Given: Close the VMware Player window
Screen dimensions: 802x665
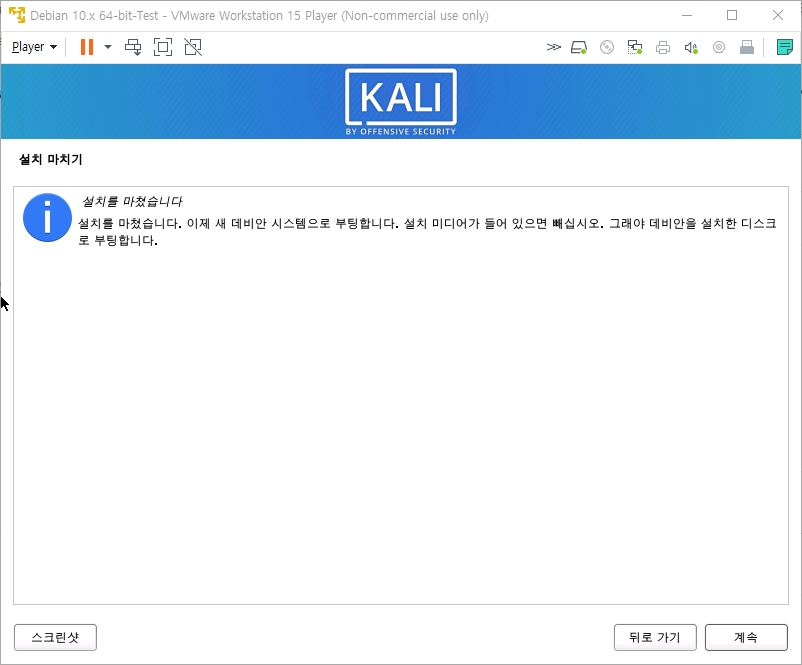Looking at the screenshot, I should [778, 15].
